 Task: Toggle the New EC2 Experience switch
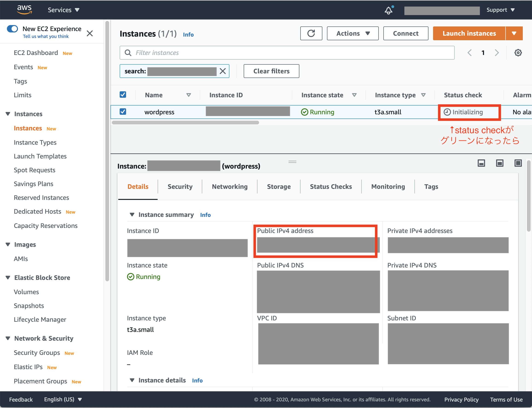12,29
